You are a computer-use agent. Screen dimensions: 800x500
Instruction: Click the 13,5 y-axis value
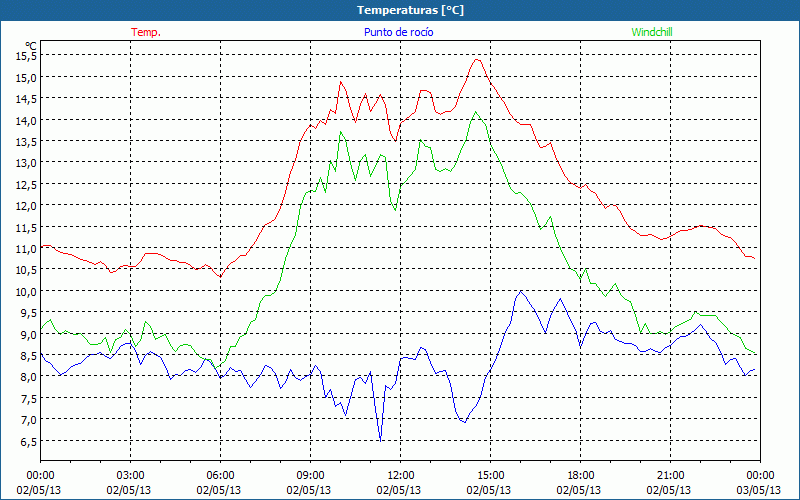coord(27,142)
